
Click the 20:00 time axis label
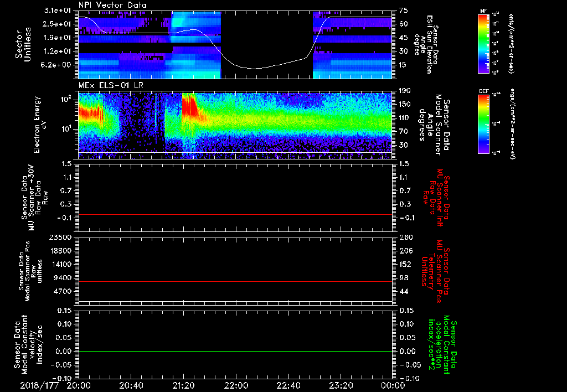pyautogui.click(x=79, y=385)
